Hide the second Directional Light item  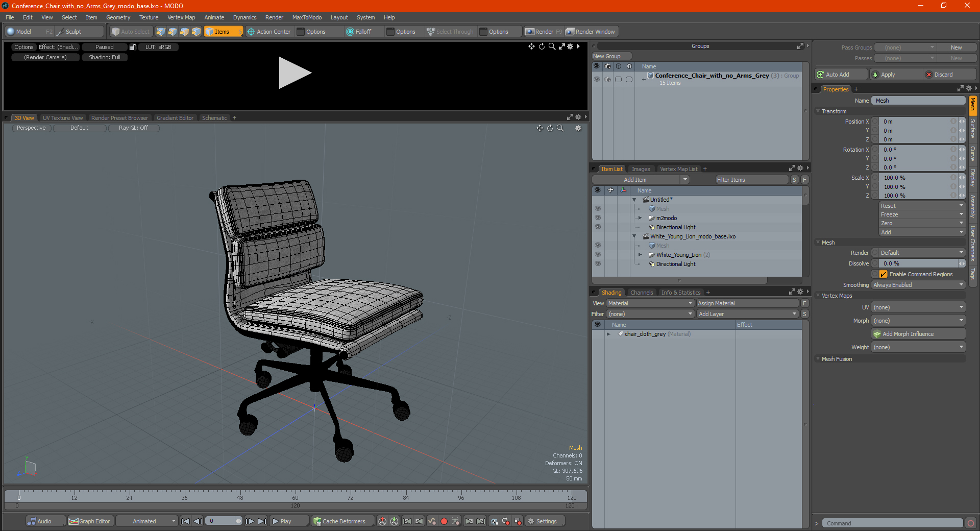click(598, 264)
